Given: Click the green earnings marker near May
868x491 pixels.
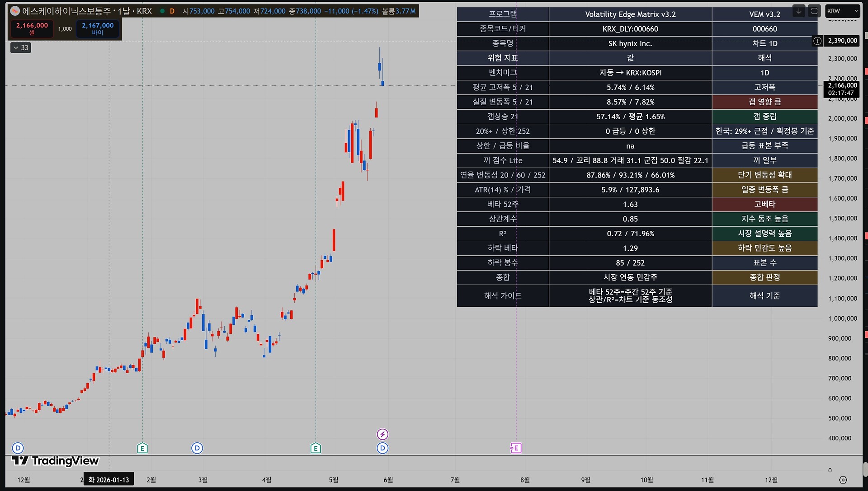Looking at the screenshot, I should coord(316,448).
